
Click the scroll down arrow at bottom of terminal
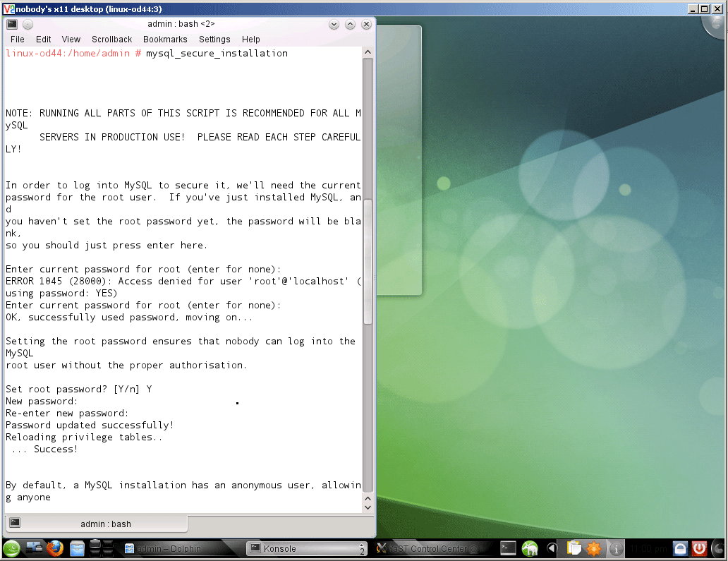(368, 507)
